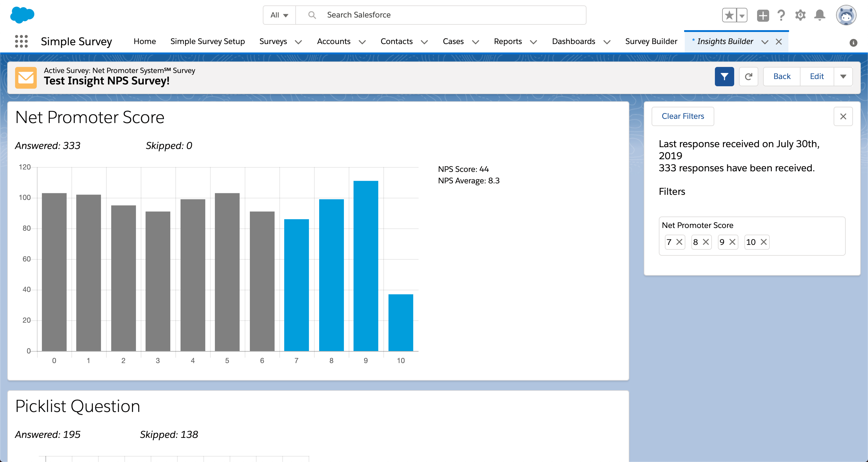Open the Favorites list dropdown arrow
Screen dimensions: 868x462
click(742, 15)
